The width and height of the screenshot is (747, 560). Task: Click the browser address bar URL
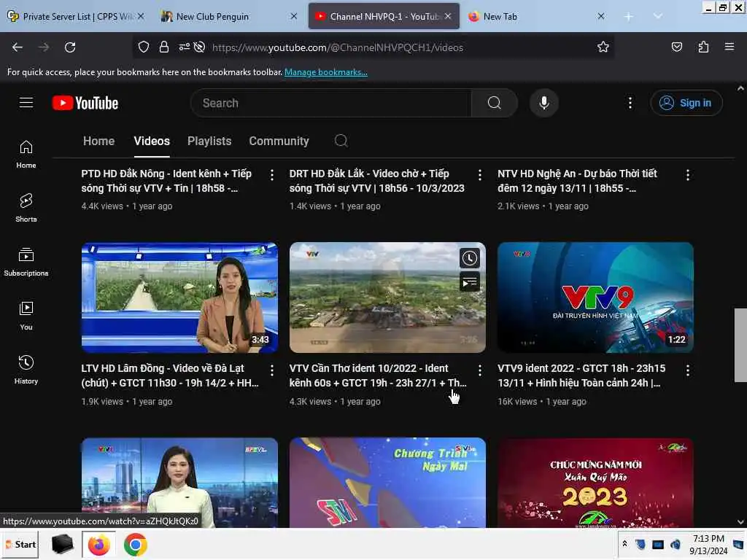[x=337, y=47]
